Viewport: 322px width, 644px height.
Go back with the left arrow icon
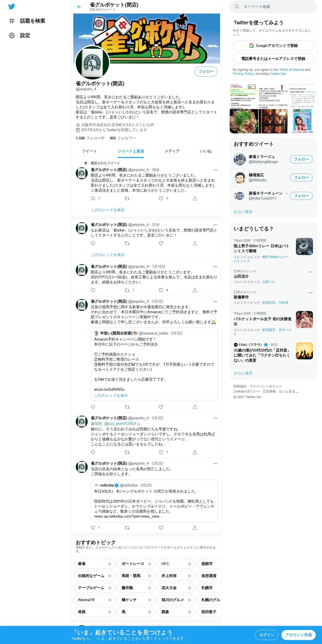[79, 7]
